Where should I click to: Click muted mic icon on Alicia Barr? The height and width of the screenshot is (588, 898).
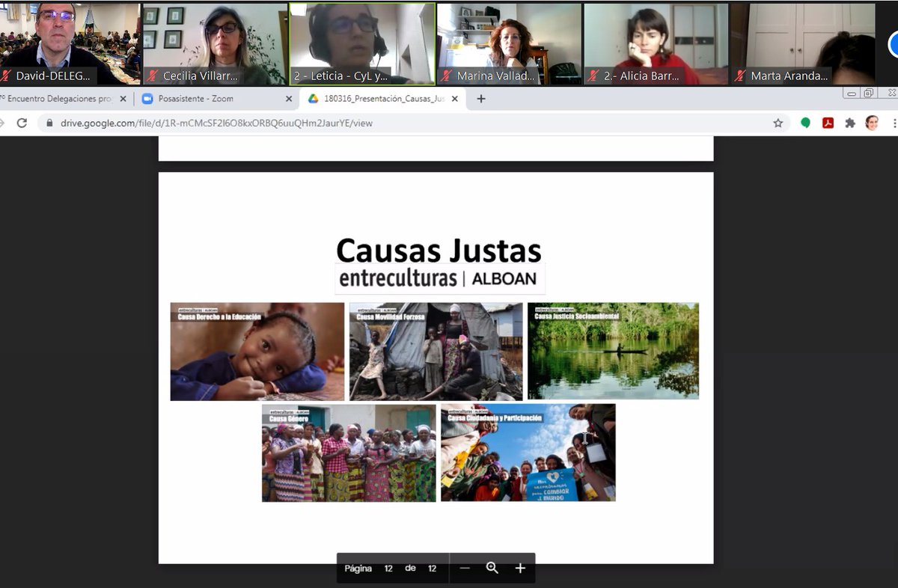[x=593, y=76]
